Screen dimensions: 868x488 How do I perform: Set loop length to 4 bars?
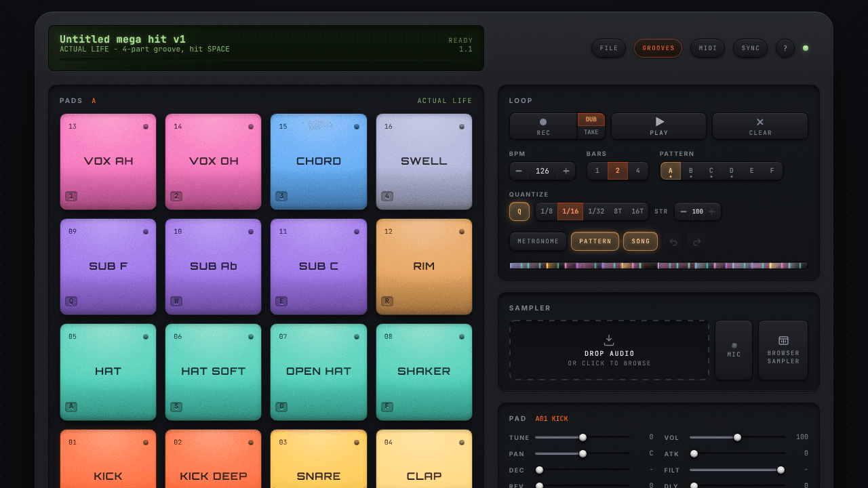coord(637,171)
